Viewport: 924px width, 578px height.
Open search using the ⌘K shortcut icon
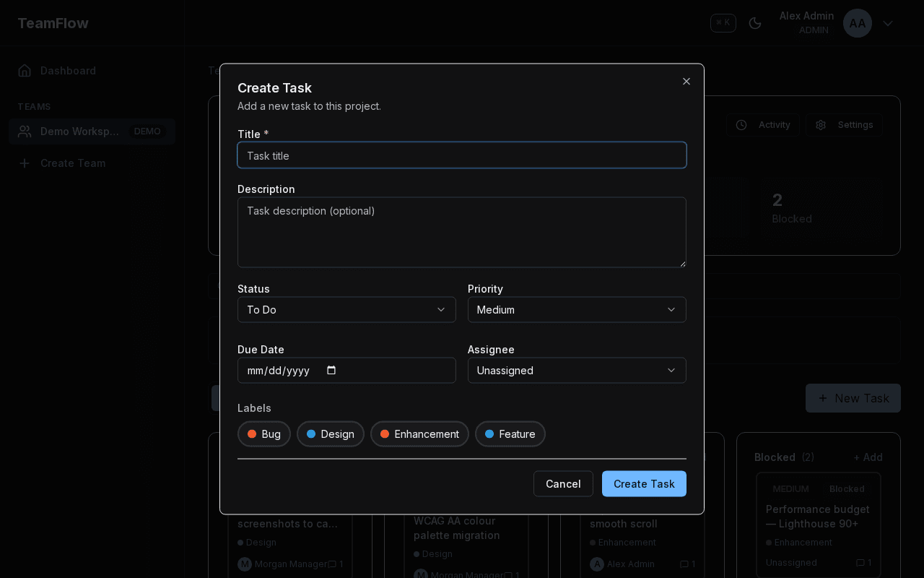click(x=723, y=22)
